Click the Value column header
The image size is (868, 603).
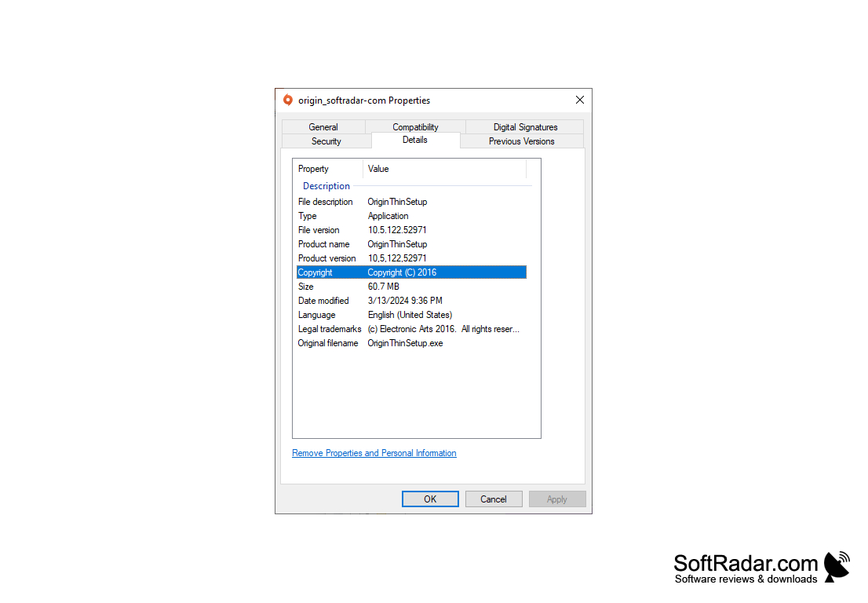coord(444,169)
